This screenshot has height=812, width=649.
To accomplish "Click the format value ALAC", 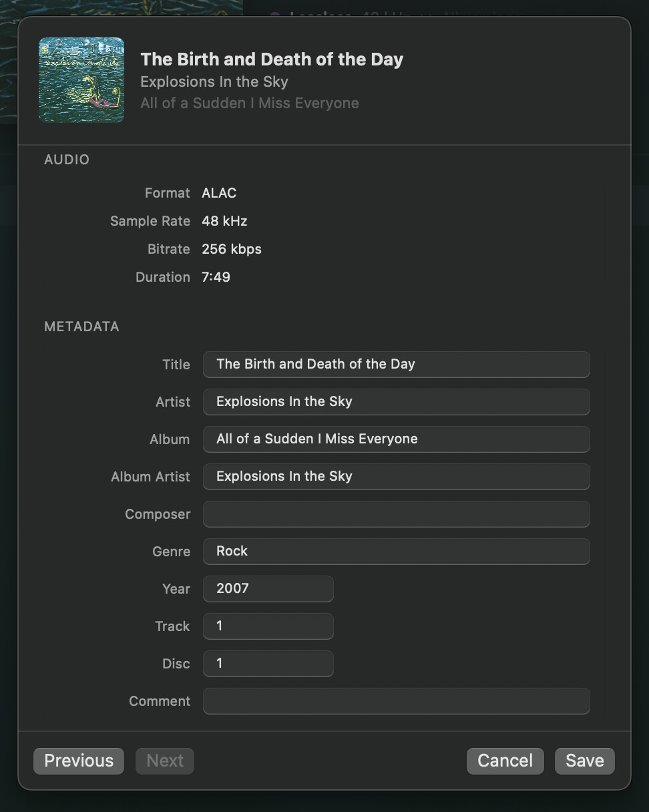I will (219, 193).
